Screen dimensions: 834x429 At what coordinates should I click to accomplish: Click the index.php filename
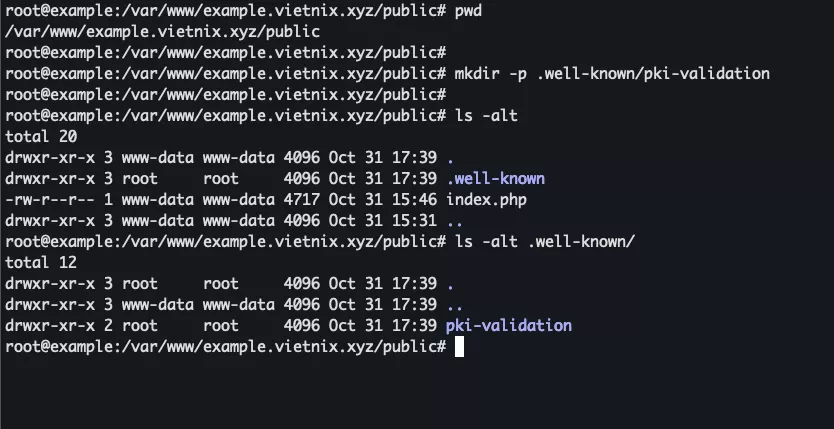[x=486, y=199]
